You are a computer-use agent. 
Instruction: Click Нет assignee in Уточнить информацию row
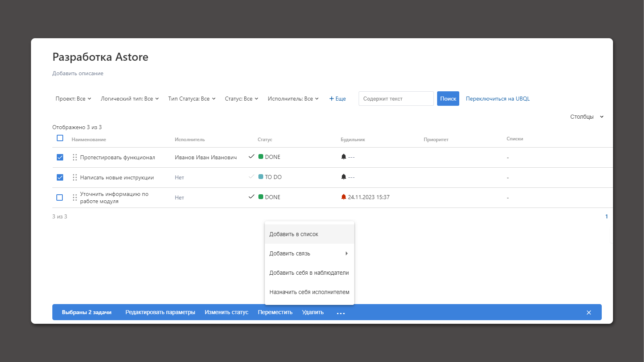[180, 197]
